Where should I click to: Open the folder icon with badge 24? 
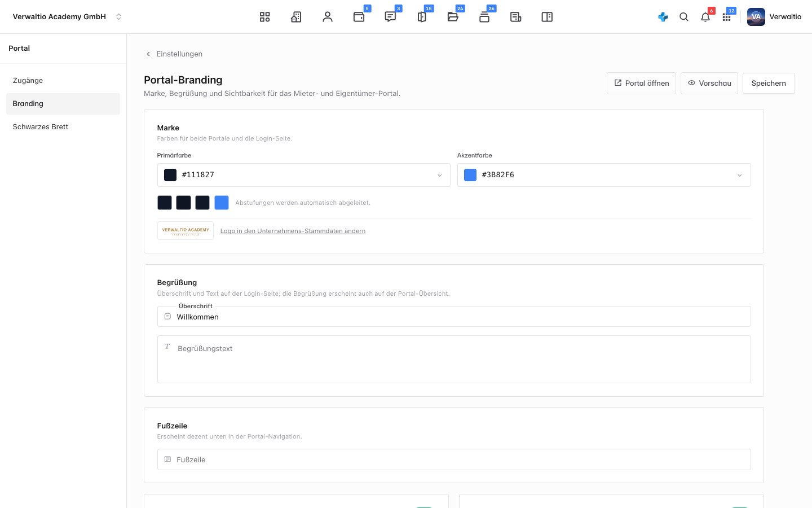(x=453, y=17)
